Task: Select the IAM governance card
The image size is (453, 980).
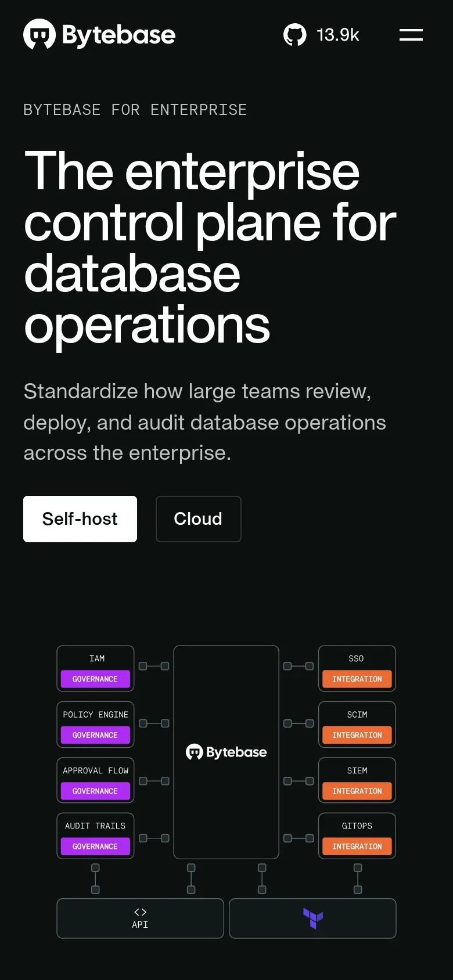Action: [95, 668]
